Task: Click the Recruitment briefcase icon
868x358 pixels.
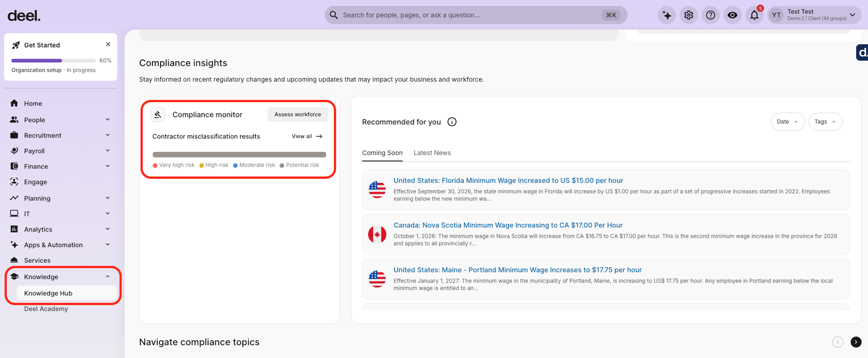Action: [x=14, y=135]
